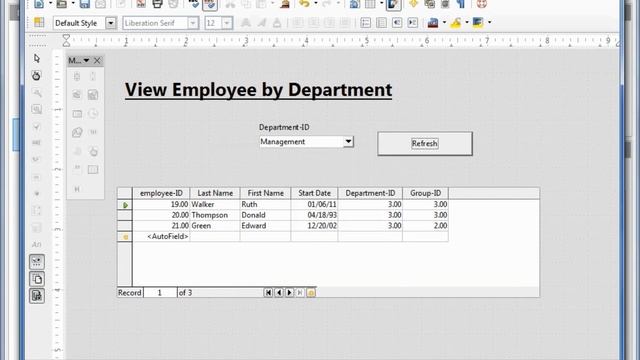Open the Default Style dropdown arrow

(111, 23)
